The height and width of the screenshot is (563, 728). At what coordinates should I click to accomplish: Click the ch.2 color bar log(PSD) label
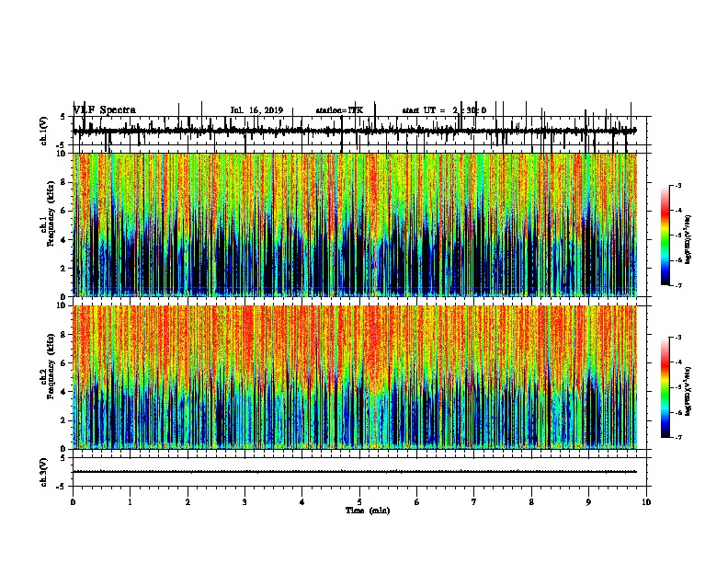[688, 391]
